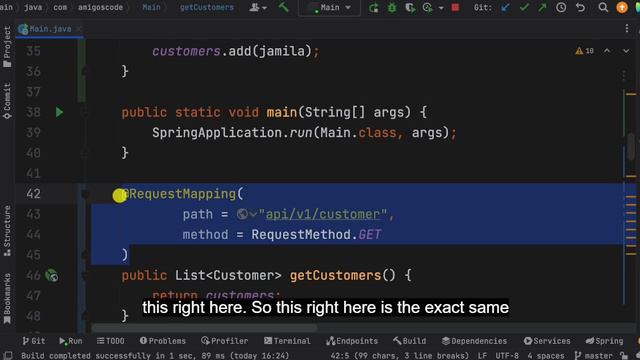Open the Spring tool window
Viewport: 640px width, 360px height.
[604, 341]
